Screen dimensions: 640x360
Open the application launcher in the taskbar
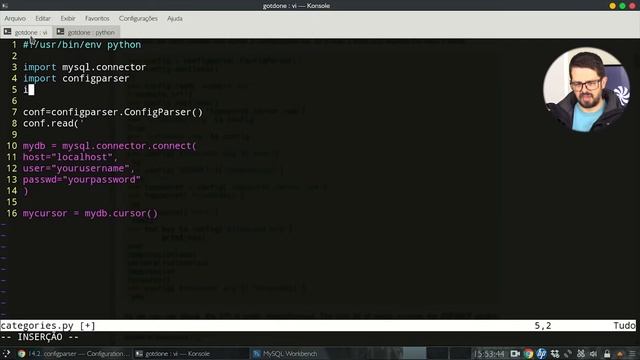tap(6, 353)
